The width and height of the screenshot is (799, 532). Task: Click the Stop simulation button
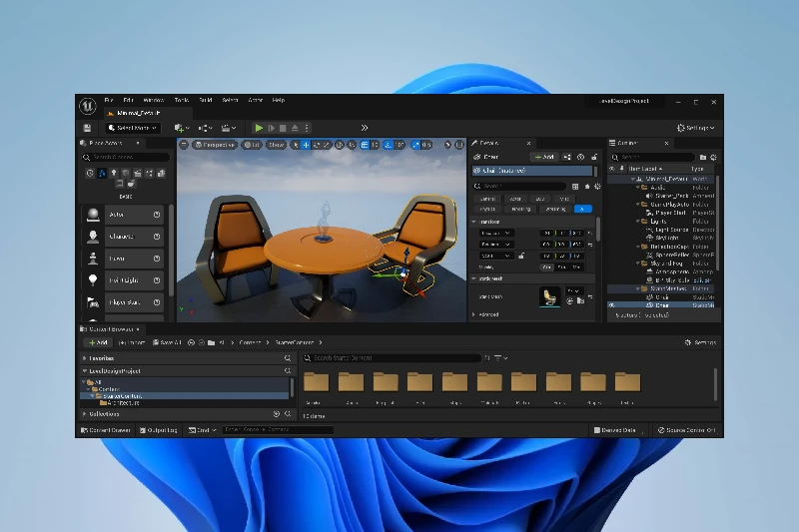283,128
